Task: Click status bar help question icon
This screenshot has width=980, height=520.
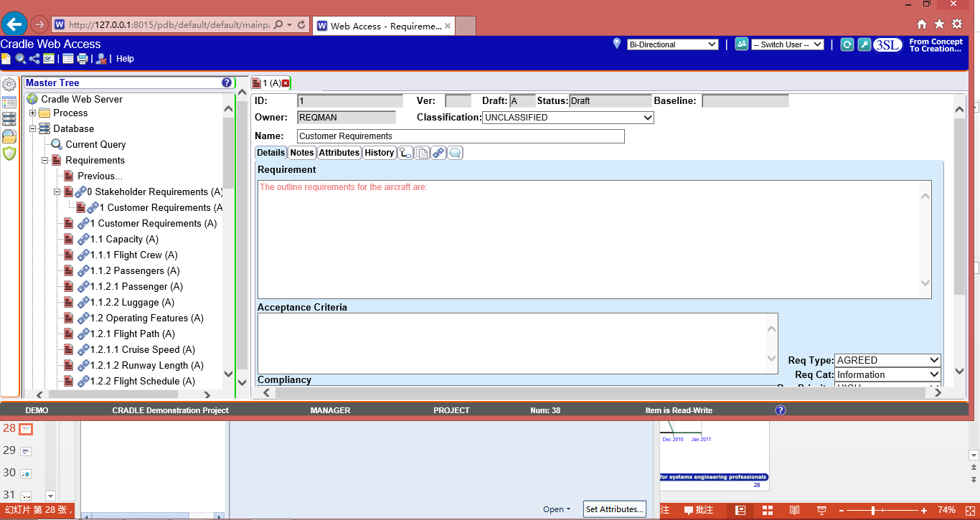Action: coord(781,410)
